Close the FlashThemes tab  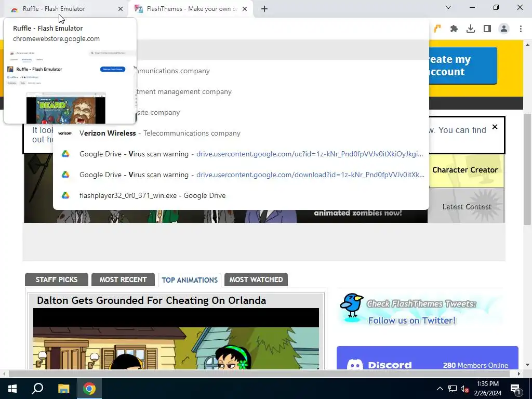245,9
